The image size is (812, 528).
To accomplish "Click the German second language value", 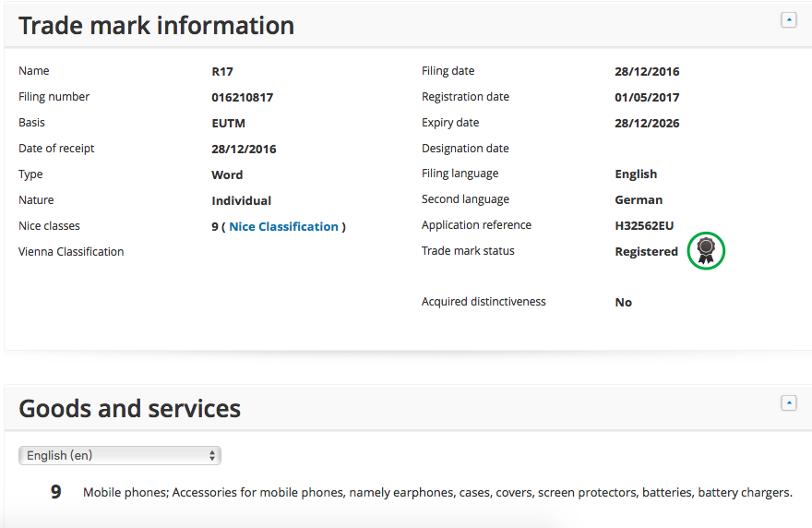I will (x=639, y=199).
